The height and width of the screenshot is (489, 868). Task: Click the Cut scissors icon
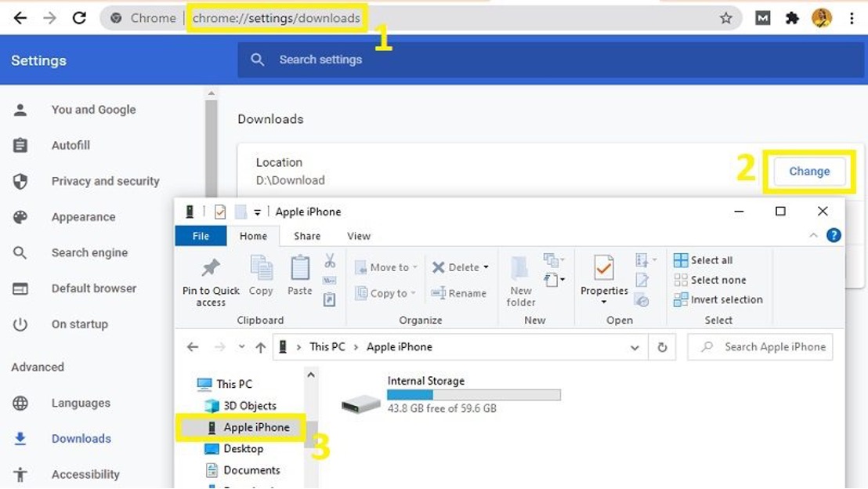pyautogui.click(x=329, y=260)
